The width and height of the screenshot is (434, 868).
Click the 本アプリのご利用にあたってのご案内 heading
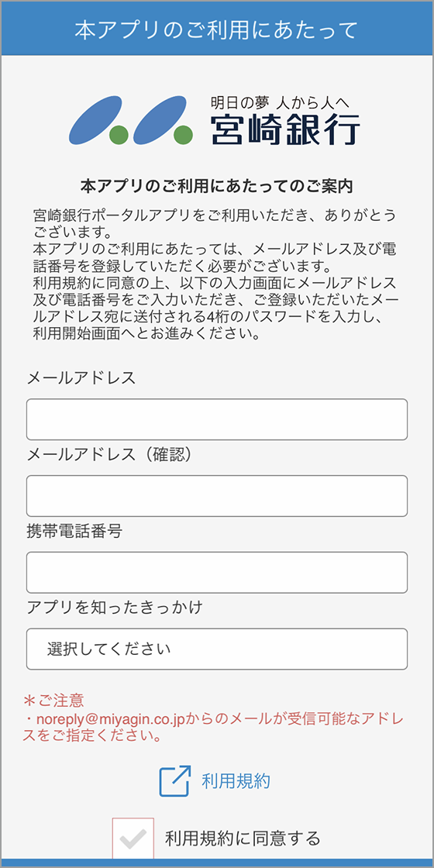tap(216, 186)
